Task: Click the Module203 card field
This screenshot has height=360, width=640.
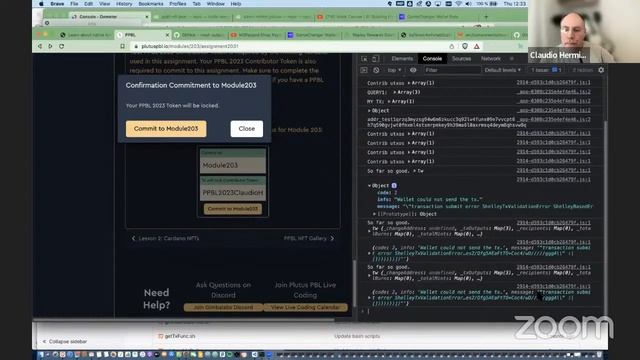Action: point(233,165)
